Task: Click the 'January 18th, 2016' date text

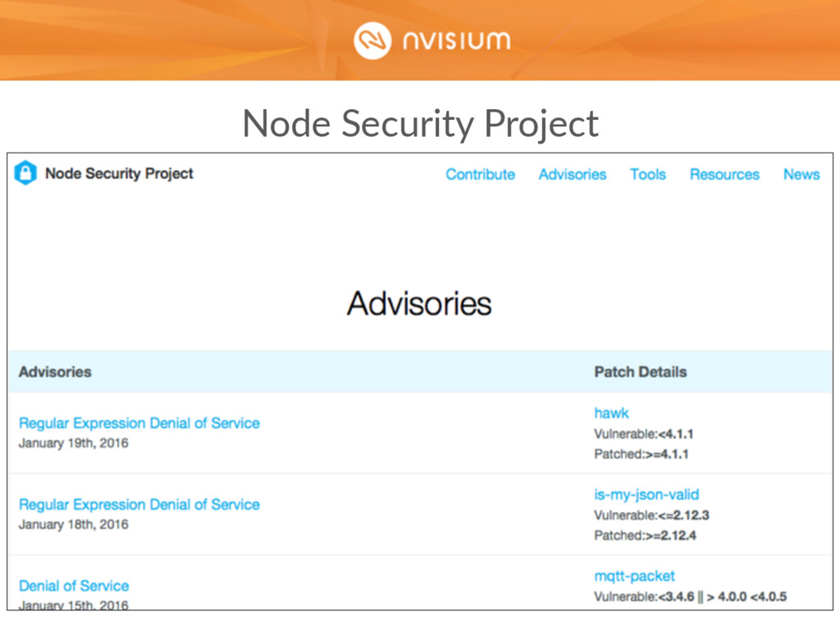Action: tap(73, 524)
